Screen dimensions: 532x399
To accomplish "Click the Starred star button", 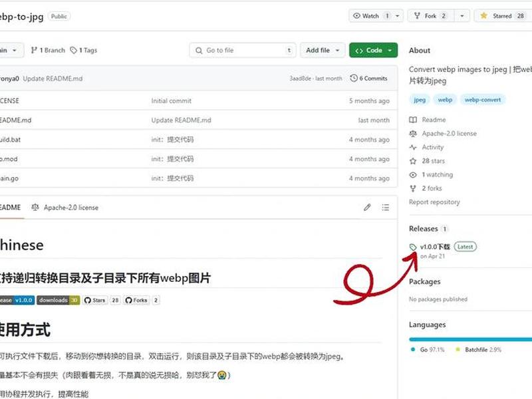I will [503, 16].
